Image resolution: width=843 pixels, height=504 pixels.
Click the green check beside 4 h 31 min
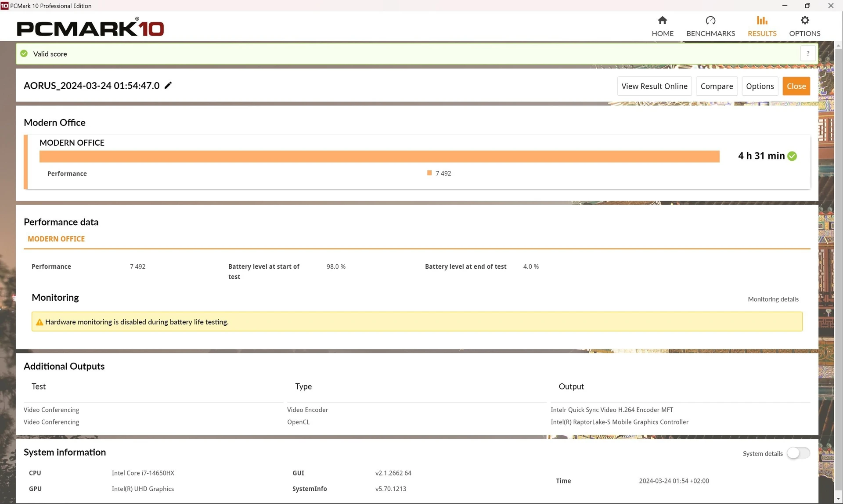click(x=792, y=156)
